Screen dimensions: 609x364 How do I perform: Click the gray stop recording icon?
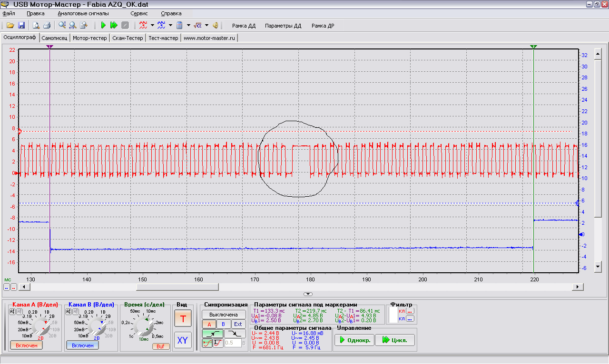coord(125,26)
